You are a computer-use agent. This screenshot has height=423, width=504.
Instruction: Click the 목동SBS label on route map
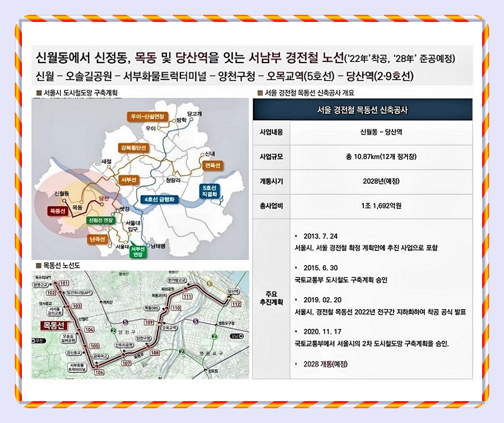(151, 308)
